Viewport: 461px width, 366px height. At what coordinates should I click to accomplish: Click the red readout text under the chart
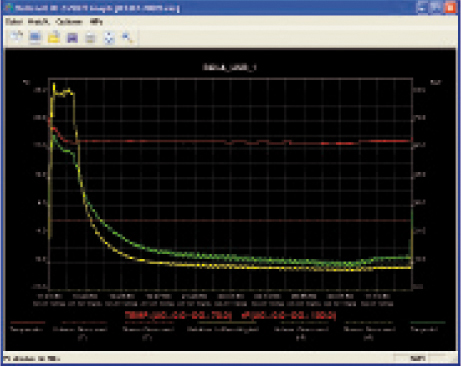point(230,315)
